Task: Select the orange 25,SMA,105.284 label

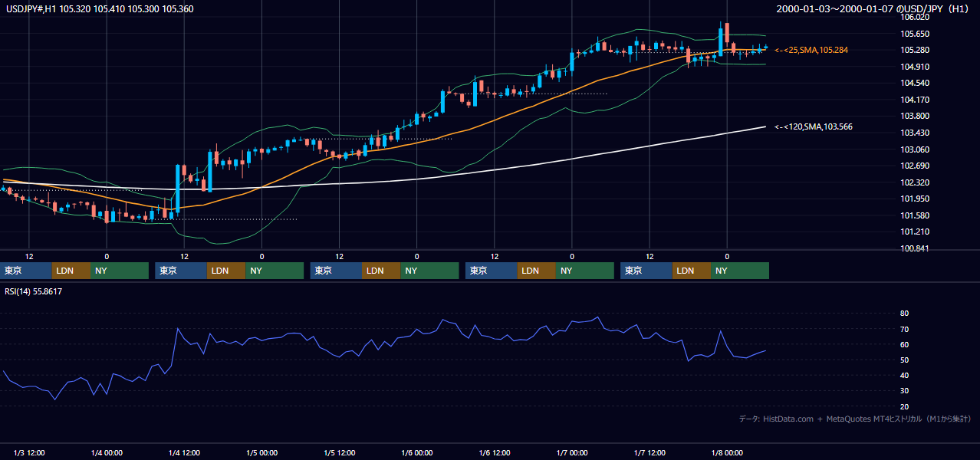Action: [x=811, y=50]
